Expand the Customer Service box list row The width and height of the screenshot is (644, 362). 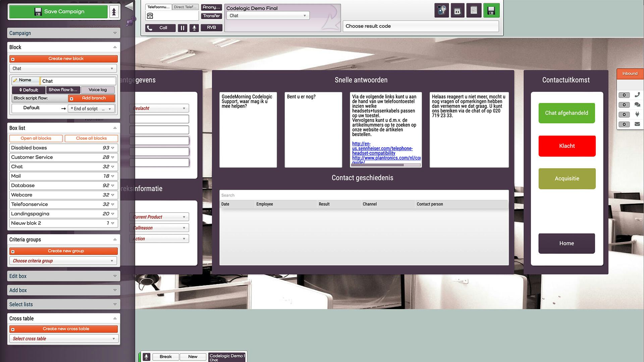tap(63, 157)
